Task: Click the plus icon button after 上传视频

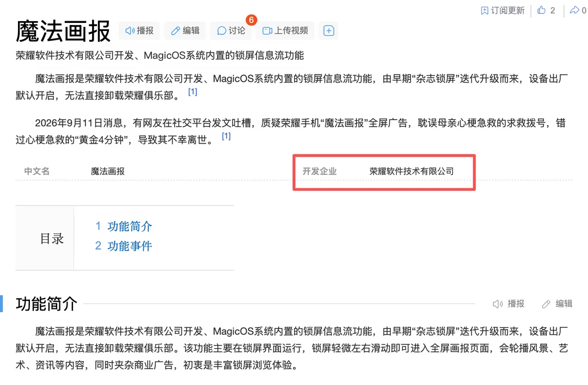Action: click(x=328, y=30)
